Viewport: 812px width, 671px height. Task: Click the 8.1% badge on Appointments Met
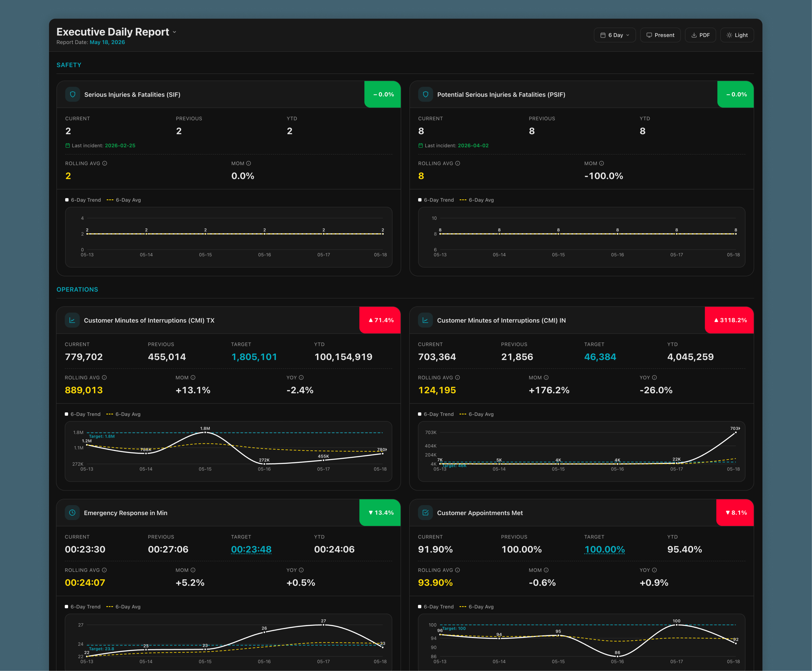click(735, 513)
